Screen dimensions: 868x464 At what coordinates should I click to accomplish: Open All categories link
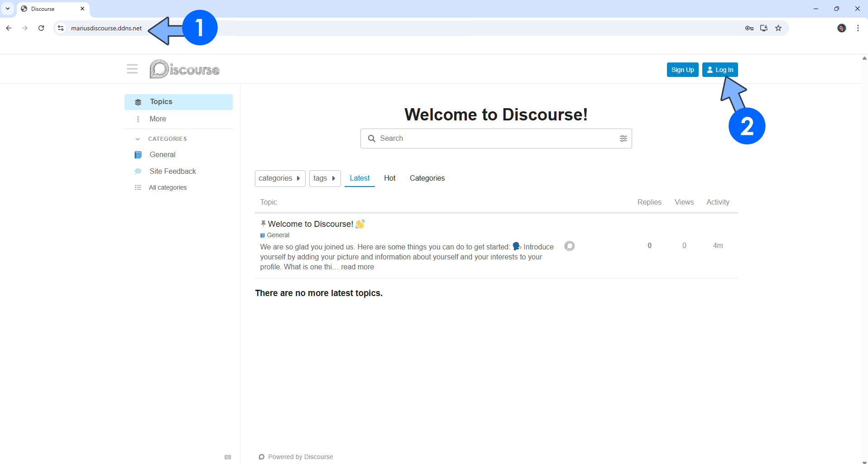(168, 187)
